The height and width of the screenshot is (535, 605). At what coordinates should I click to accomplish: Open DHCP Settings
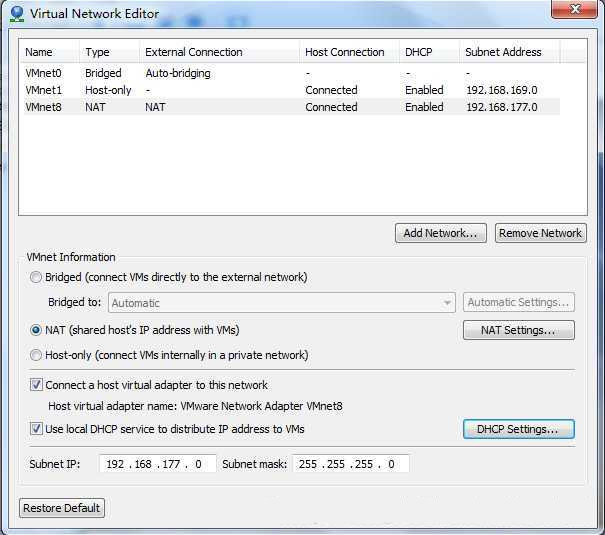[x=519, y=429]
